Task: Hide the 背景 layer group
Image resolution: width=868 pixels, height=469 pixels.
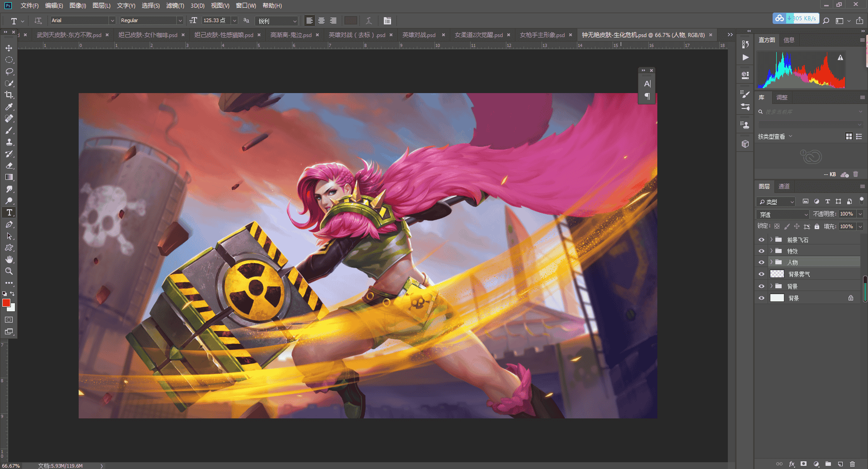Action: coord(761,286)
